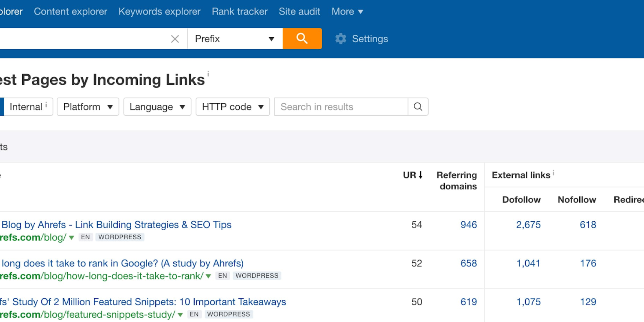
Task: Expand the arrow after featured-snippets-study URL
Action: 180,315
